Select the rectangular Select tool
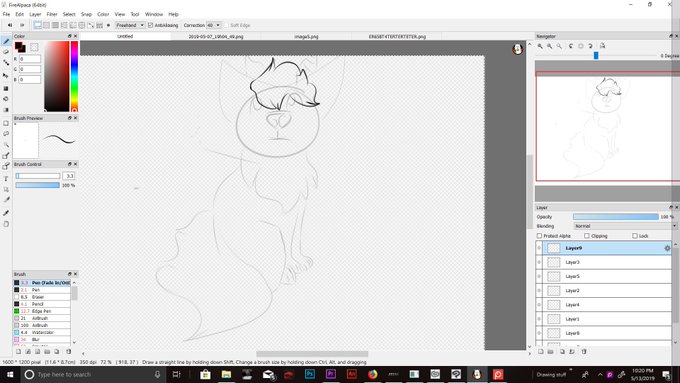The height and width of the screenshot is (383, 680). point(6,123)
